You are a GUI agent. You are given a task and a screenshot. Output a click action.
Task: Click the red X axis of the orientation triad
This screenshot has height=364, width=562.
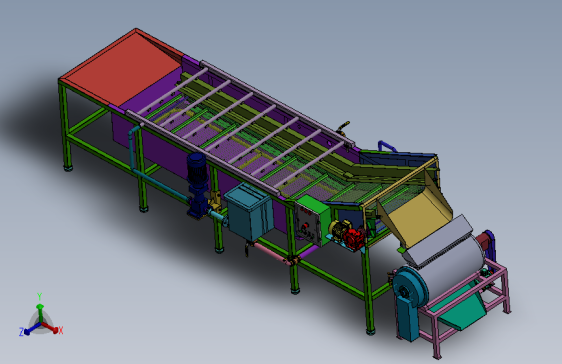point(52,329)
